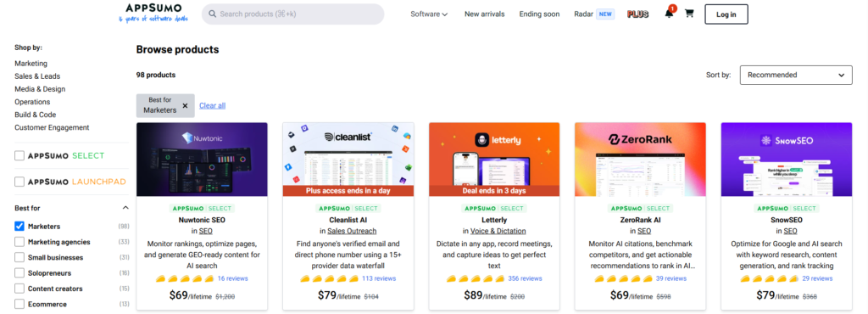Click AppSumo Select badge on Nuwtonic SEO
Screen dimensions: 868x314
click(202, 208)
